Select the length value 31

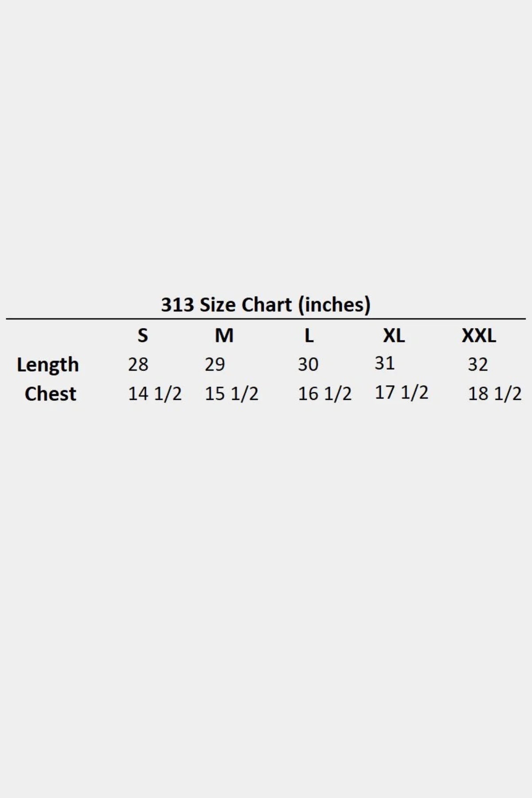coord(384,363)
